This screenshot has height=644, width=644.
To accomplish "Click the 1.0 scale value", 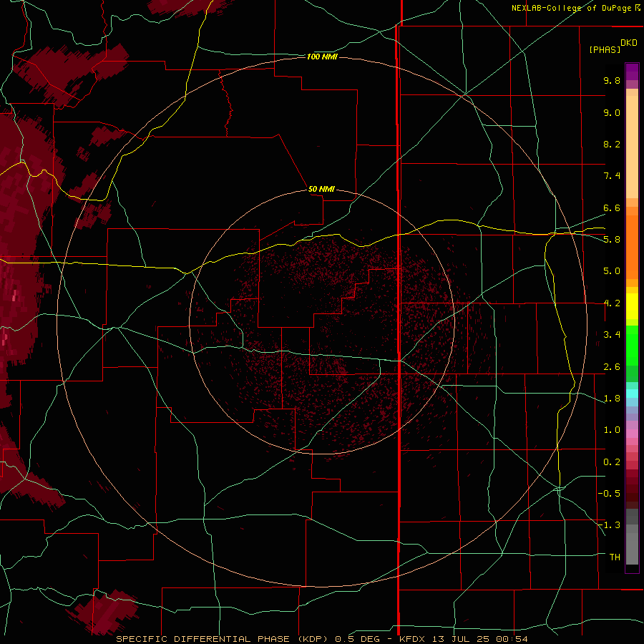I will (x=612, y=430).
